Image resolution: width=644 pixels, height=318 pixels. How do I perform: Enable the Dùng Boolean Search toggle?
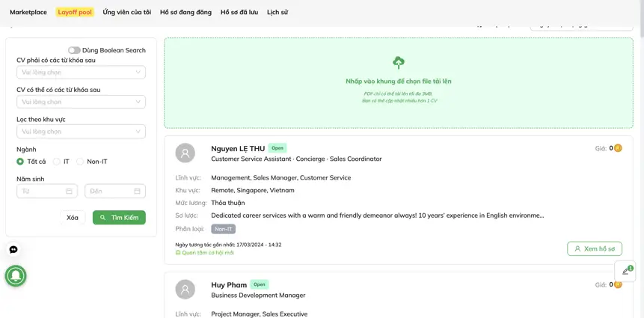[x=74, y=50]
